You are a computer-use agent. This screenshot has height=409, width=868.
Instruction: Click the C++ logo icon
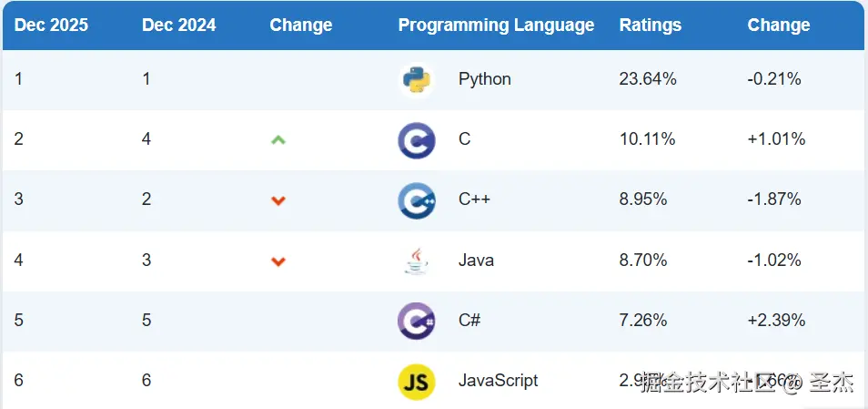coord(417,200)
